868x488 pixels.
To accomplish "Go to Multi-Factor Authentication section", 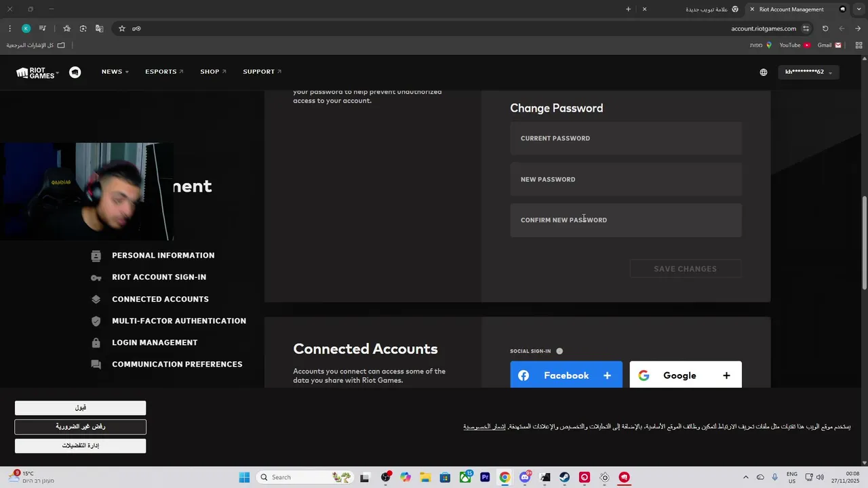I will pos(179,321).
